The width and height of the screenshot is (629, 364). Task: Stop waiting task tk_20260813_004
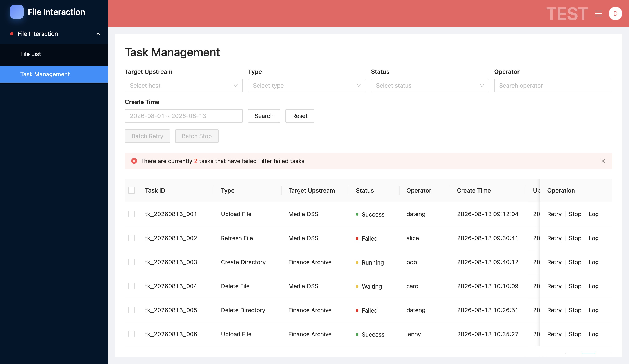click(575, 286)
